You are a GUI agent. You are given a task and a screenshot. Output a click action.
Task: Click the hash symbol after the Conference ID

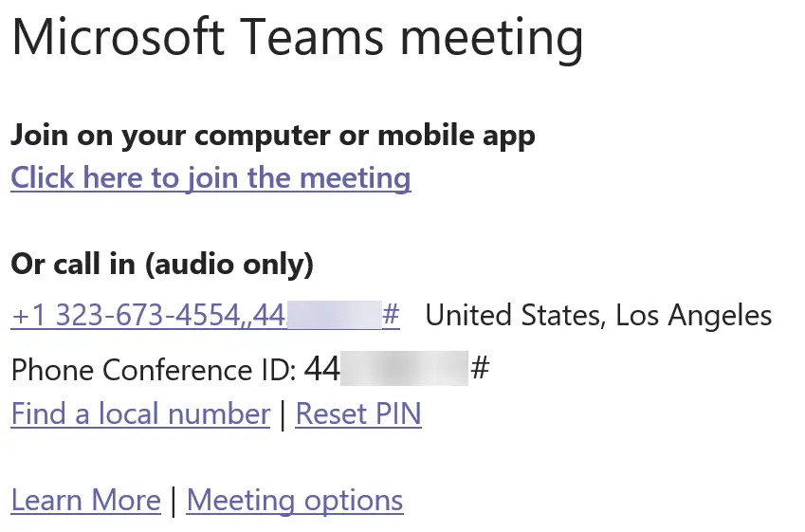click(x=480, y=368)
